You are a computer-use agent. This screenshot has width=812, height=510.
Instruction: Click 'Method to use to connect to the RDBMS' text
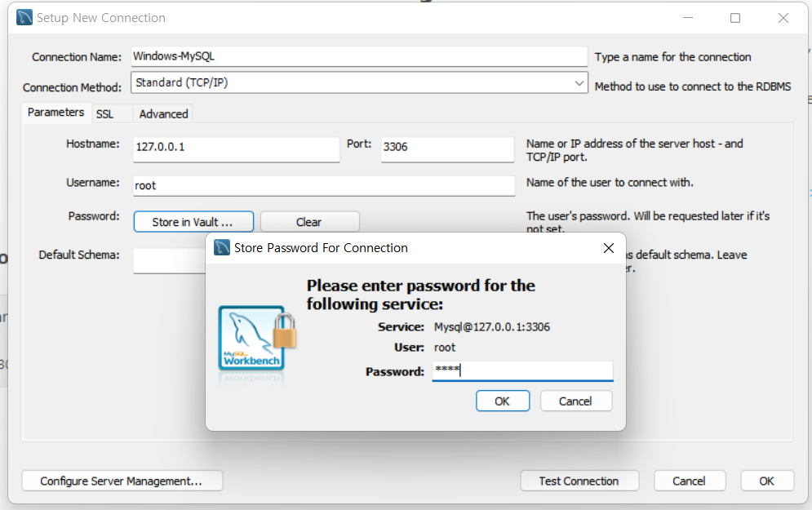(693, 86)
